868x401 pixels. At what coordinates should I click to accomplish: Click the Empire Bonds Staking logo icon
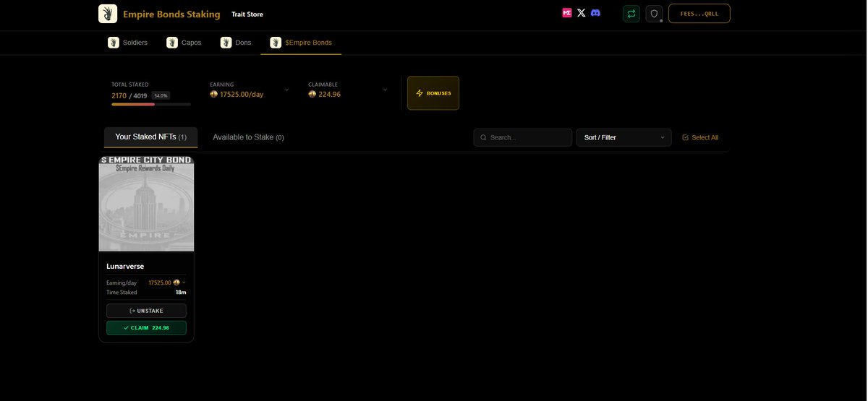click(x=108, y=14)
